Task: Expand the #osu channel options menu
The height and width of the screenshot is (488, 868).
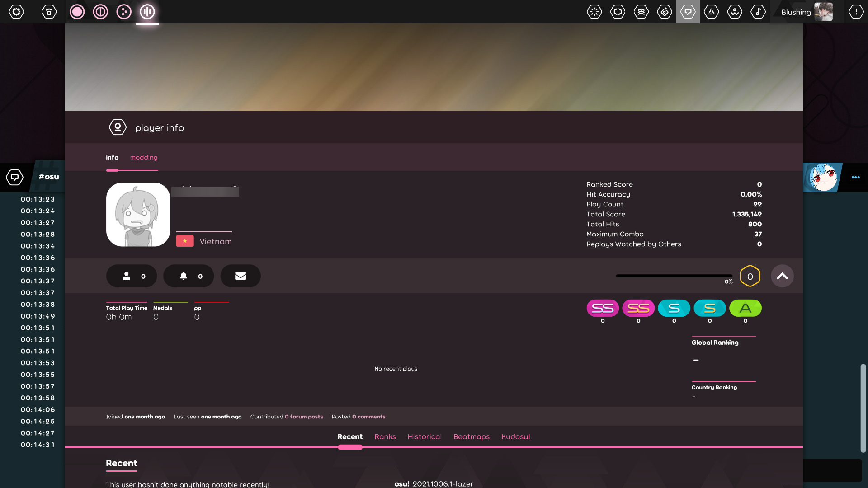Action: [x=855, y=177]
